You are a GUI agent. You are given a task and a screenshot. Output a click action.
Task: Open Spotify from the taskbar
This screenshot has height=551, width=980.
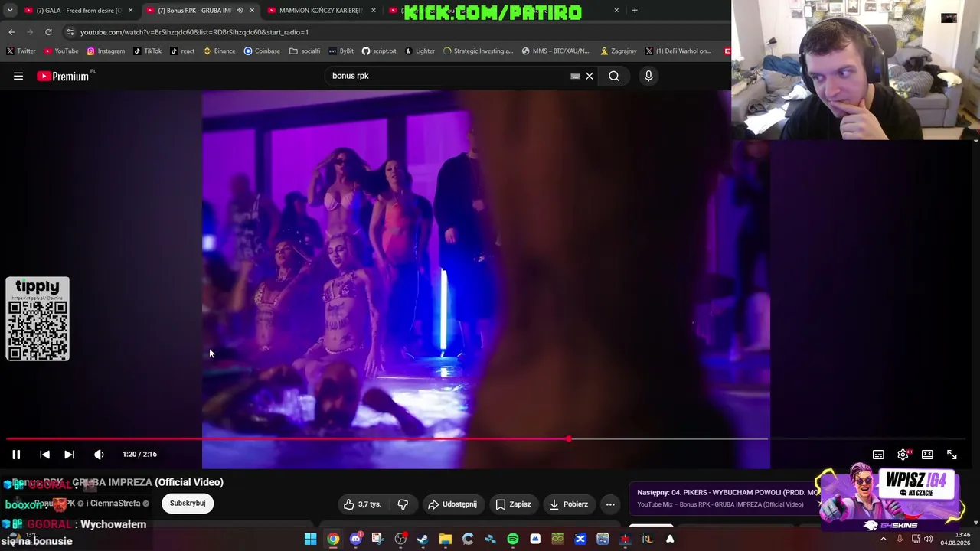pos(512,540)
